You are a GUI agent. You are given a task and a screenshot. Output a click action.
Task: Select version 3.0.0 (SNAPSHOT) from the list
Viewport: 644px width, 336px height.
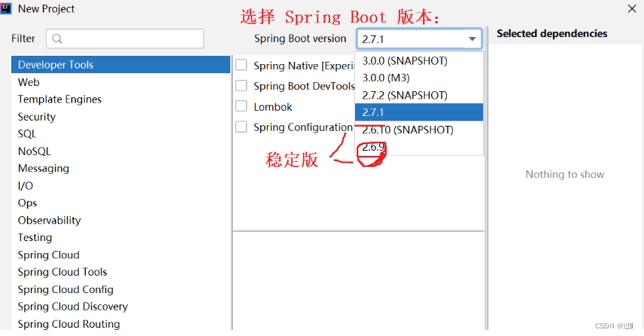click(x=419, y=61)
